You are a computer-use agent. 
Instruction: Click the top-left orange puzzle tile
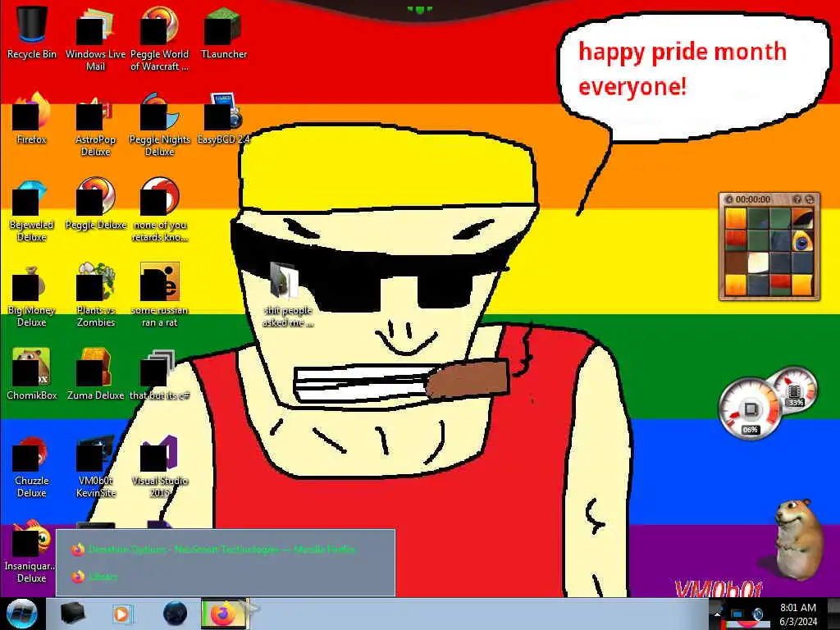pos(736,218)
